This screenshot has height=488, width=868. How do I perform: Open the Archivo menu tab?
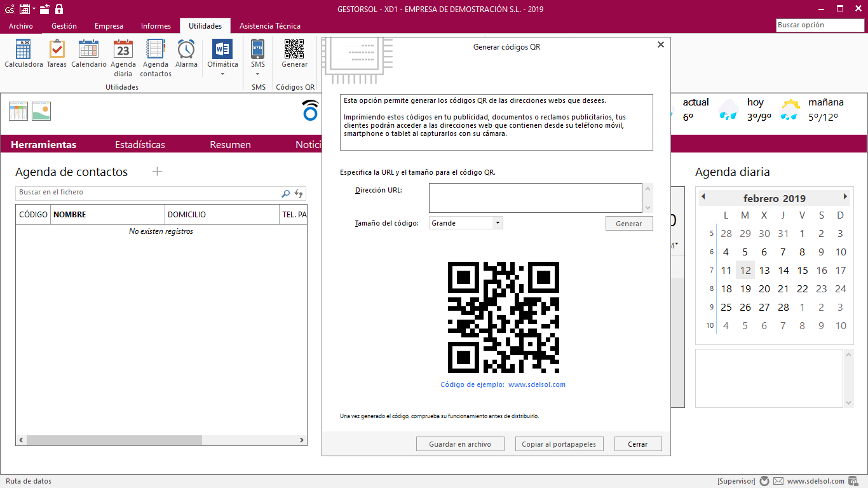tap(21, 26)
